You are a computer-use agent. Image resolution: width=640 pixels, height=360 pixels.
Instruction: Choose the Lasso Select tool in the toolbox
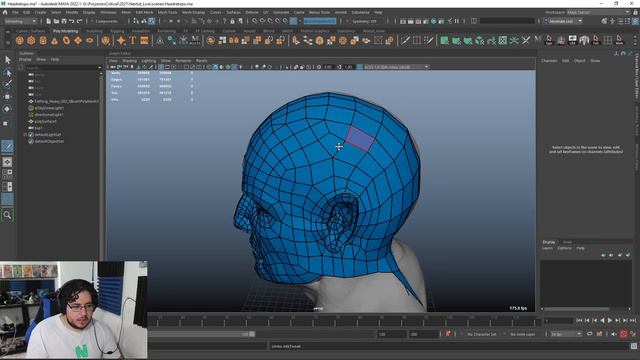(7, 73)
